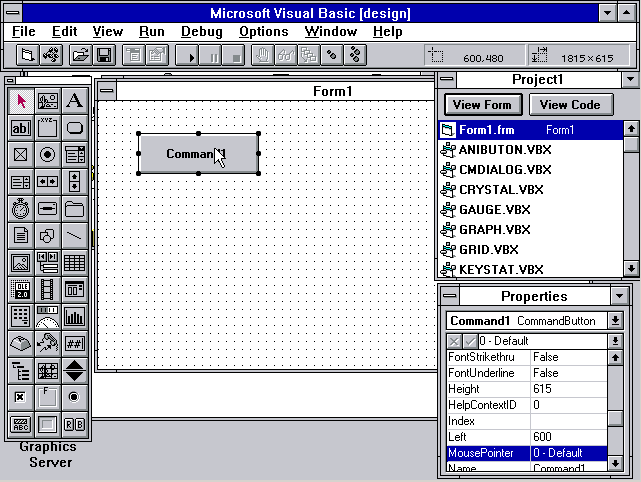641x482 pixels.
Task: Open the Run menu
Action: 152,31
